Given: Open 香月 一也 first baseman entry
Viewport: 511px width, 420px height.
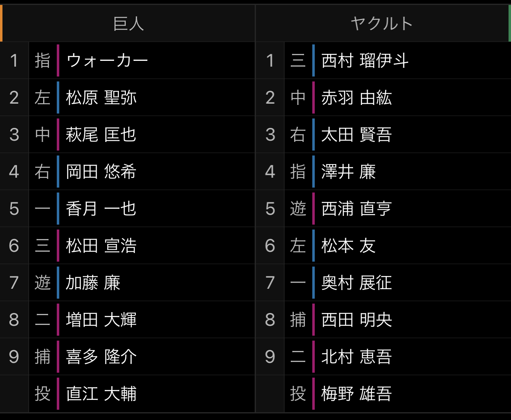Looking at the screenshot, I should (128, 209).
